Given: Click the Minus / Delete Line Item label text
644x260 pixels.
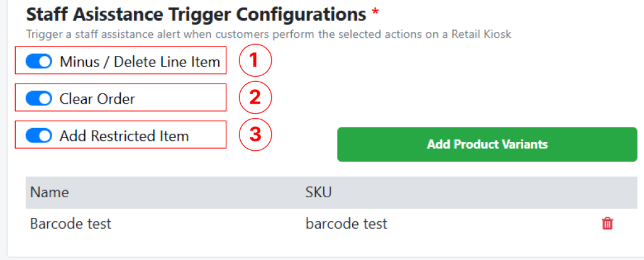Looking at the screenshot, I should click(140, 62).
